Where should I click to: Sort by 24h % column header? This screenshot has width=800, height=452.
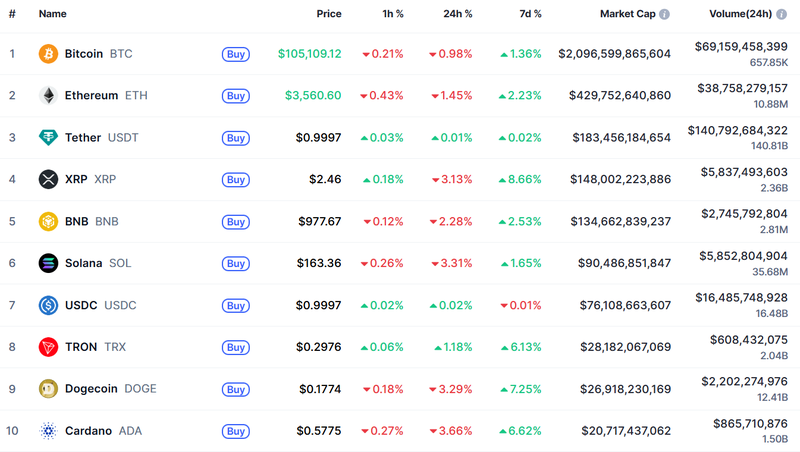(x=458, y=14)
